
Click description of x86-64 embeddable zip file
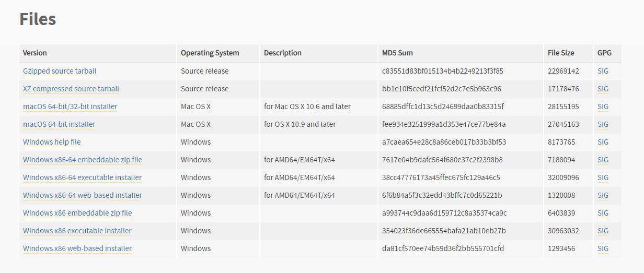[300, 160]
